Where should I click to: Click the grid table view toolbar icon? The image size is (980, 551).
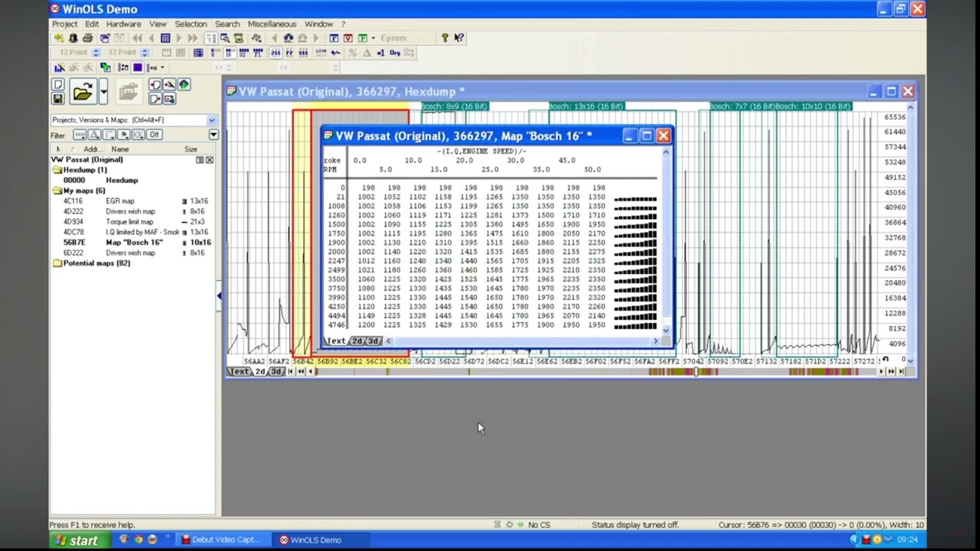coord(165,38)
